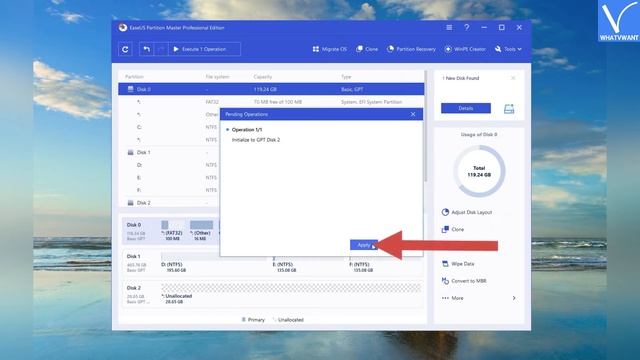
Task: Click Convert to MBR
Action: click(x=464, y=281)
